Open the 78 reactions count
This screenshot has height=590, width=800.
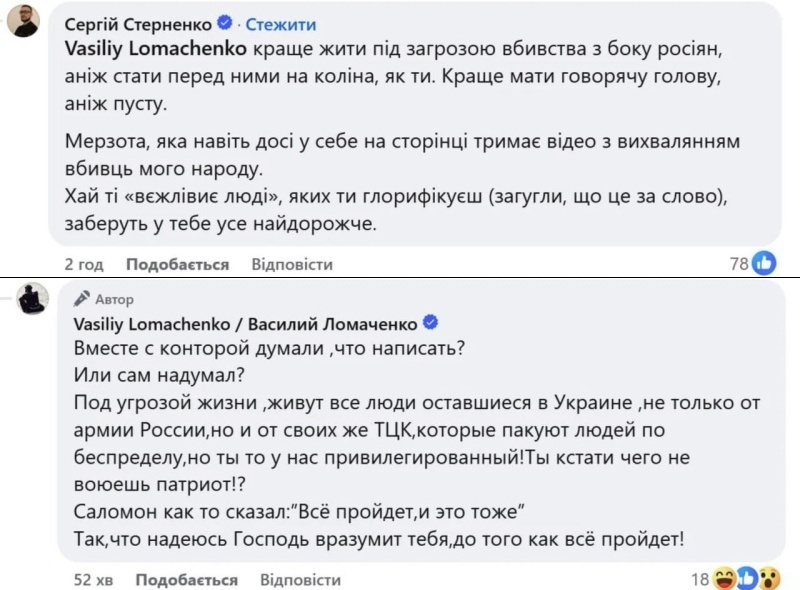[x=739, y=264]
